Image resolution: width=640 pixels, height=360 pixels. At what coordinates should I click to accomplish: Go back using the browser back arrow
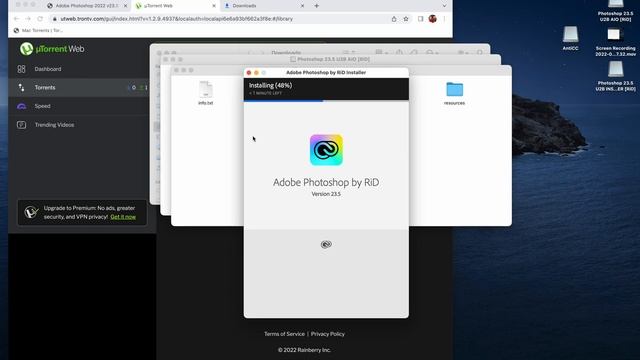click(16, 19)
